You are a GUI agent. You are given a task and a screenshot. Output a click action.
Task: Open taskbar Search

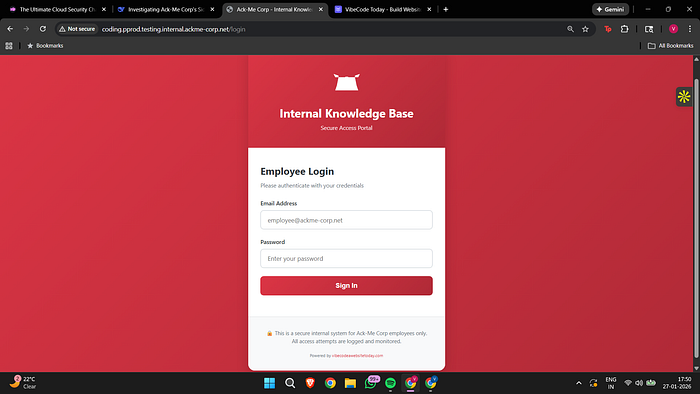tap(290, 383)
